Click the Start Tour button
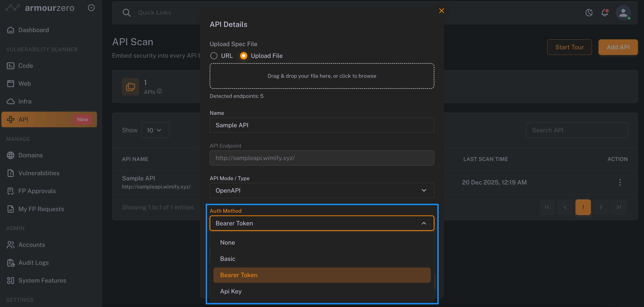The image size is (644, 307). point(569,47)
